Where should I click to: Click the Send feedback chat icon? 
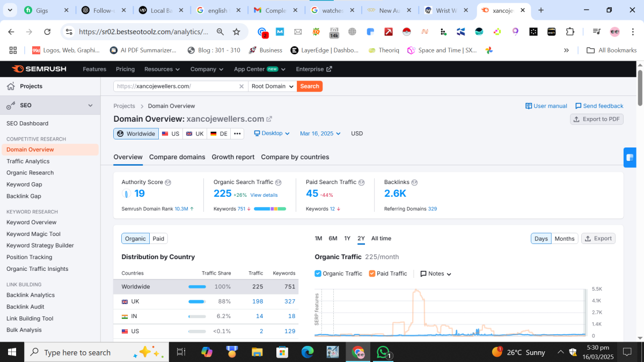[x=578, y=106]
